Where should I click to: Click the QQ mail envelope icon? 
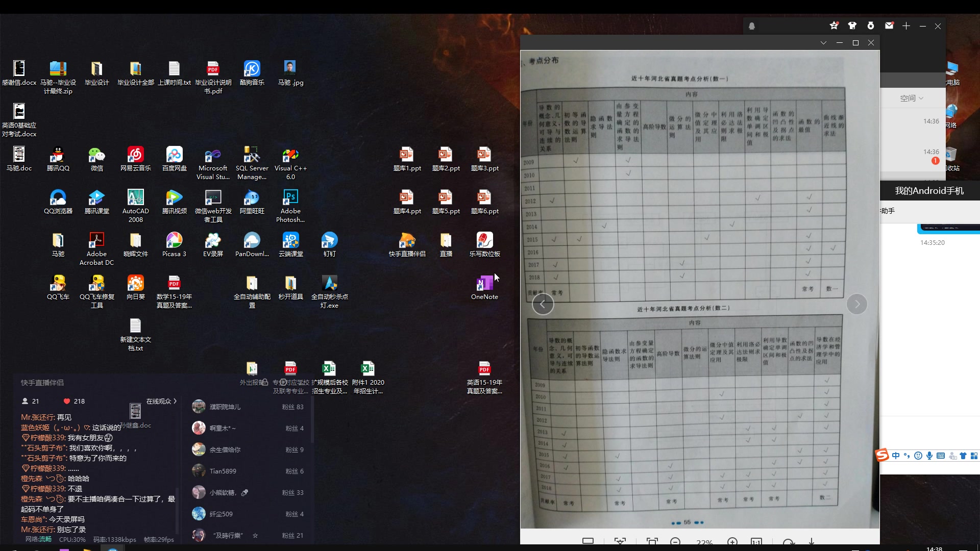[x=889, y=26]
